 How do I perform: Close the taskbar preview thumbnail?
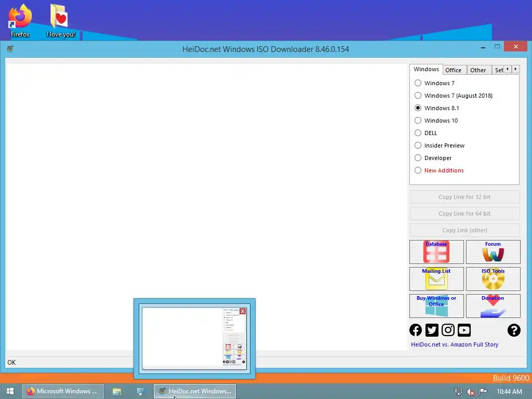[243, 311]
